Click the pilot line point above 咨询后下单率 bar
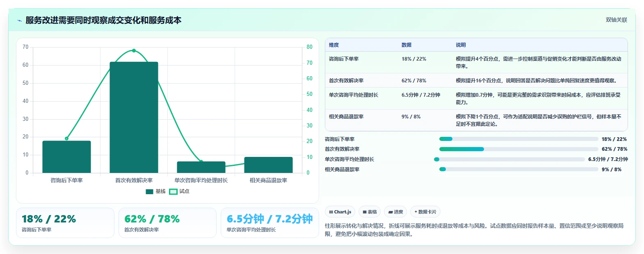This screenshot has width=644, height=254. coord(66,138)
